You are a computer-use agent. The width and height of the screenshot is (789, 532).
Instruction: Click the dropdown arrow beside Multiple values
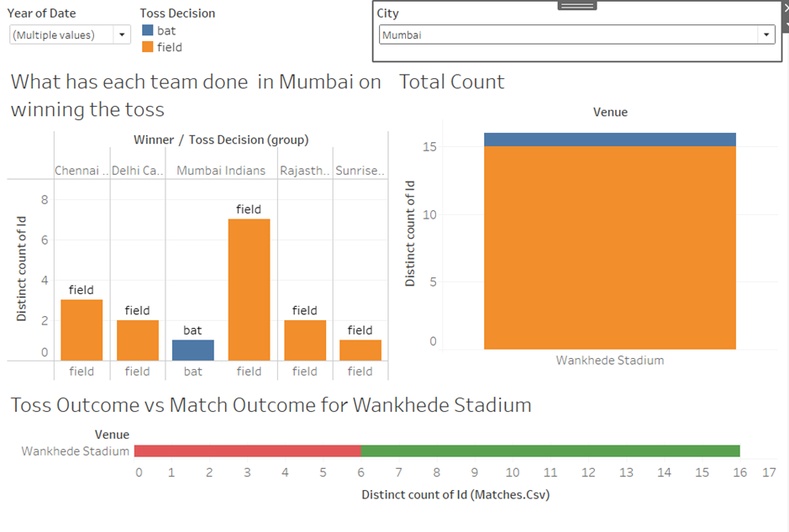(x=121, y=34)
